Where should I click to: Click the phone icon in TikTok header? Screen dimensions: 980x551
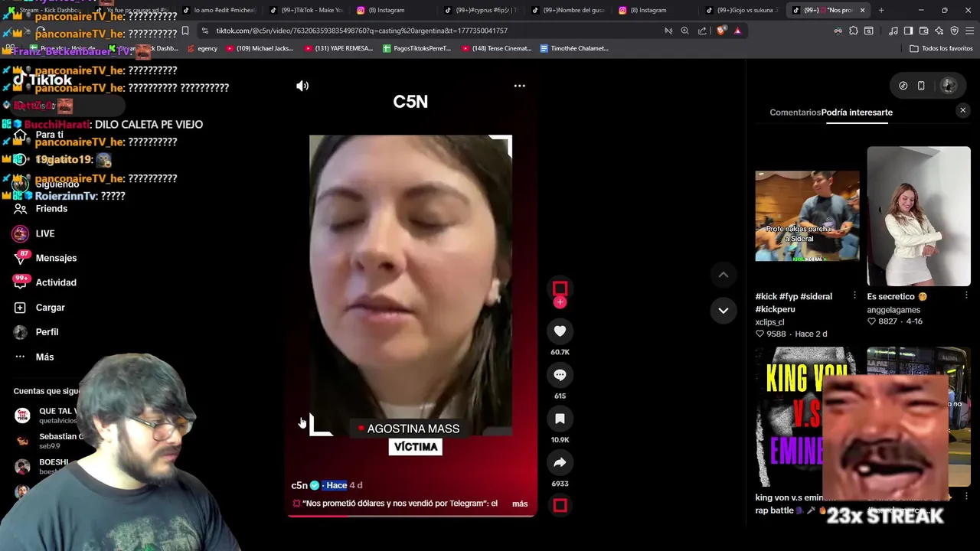pyautogui.click(x=921, y=86)
